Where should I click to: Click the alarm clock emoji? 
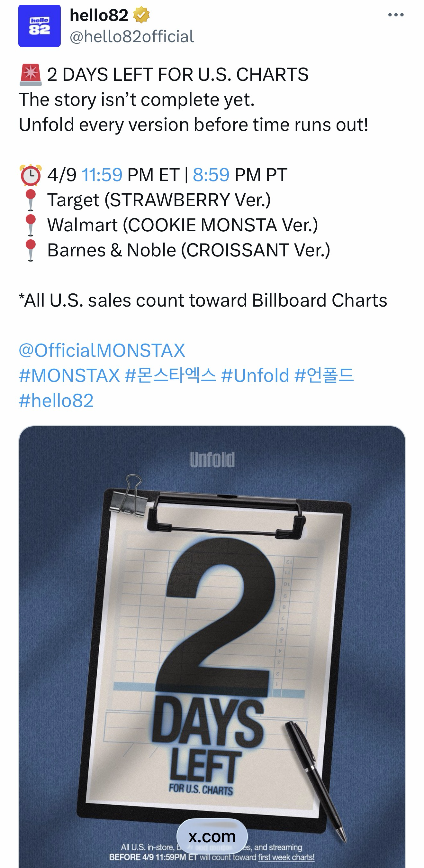click(x=31, y=175)
